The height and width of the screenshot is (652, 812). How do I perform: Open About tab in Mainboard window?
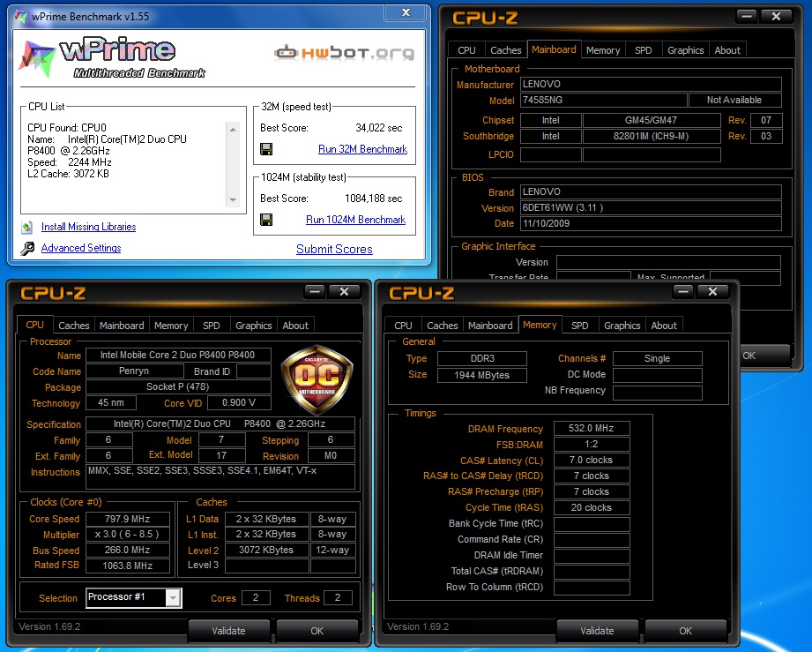(x=727, y=50)
